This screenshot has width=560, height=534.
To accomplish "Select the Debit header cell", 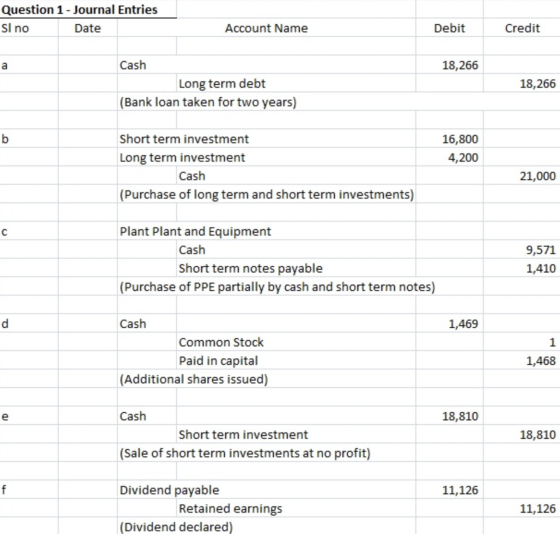I will pyautogui.click(x=449, y=28).
